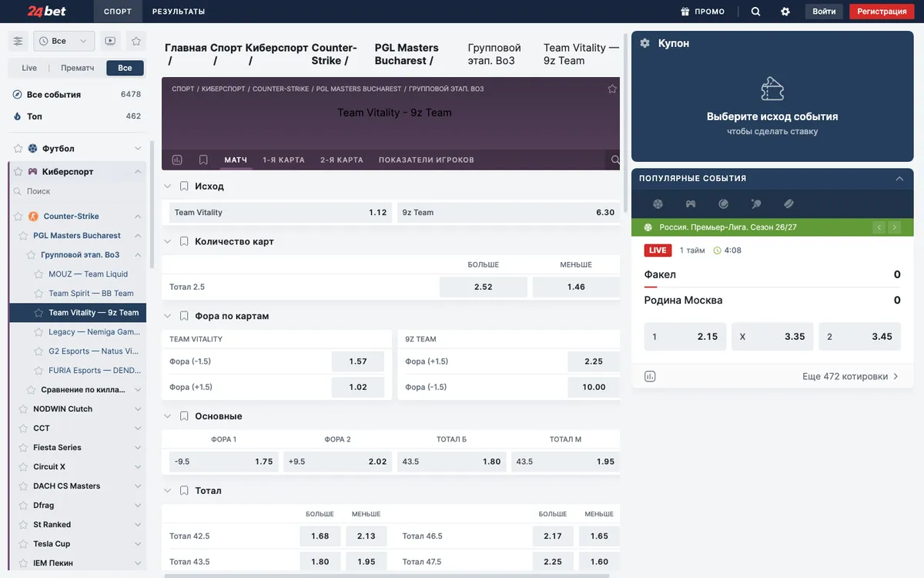Image resolution: width=924 pixels, height=578 pixels.
Task: Bet on Team Vitality at 1.12
Action: click(281, 213)
